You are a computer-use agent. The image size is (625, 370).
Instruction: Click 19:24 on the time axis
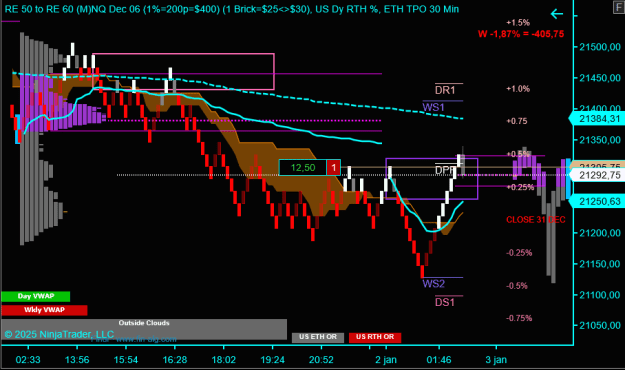(273, 360)
